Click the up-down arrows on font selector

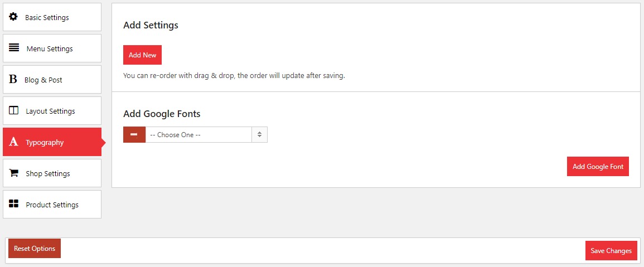259,135
